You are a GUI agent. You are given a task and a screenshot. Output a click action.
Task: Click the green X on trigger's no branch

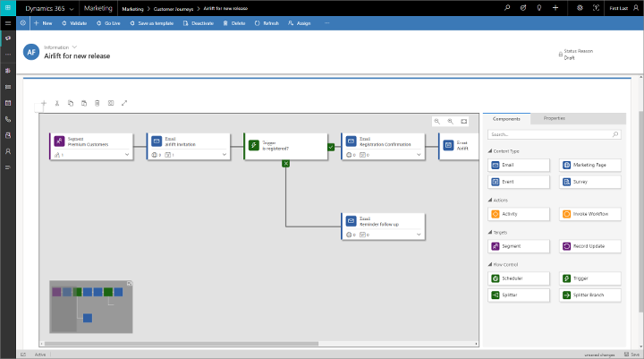tap(286, 163)
